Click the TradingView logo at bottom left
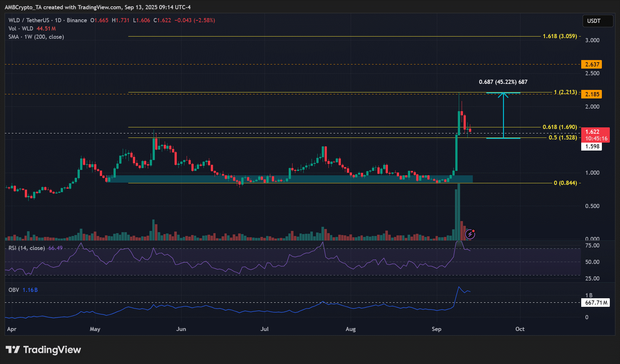 (43, 350)
